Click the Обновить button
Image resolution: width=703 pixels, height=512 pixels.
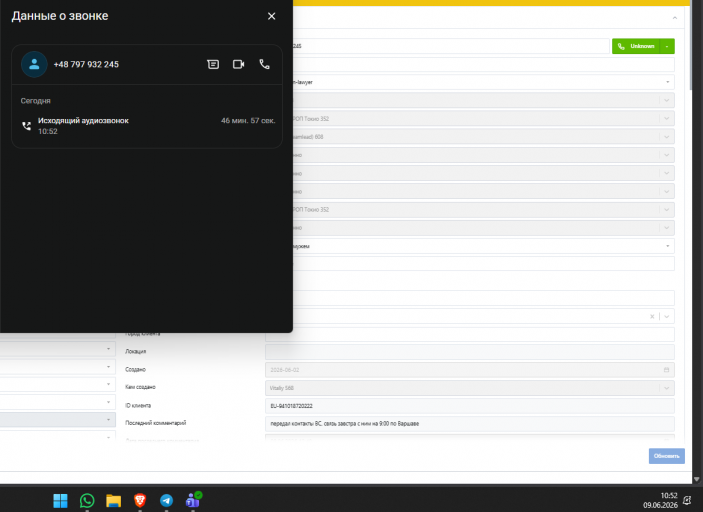tap(666, 456)
